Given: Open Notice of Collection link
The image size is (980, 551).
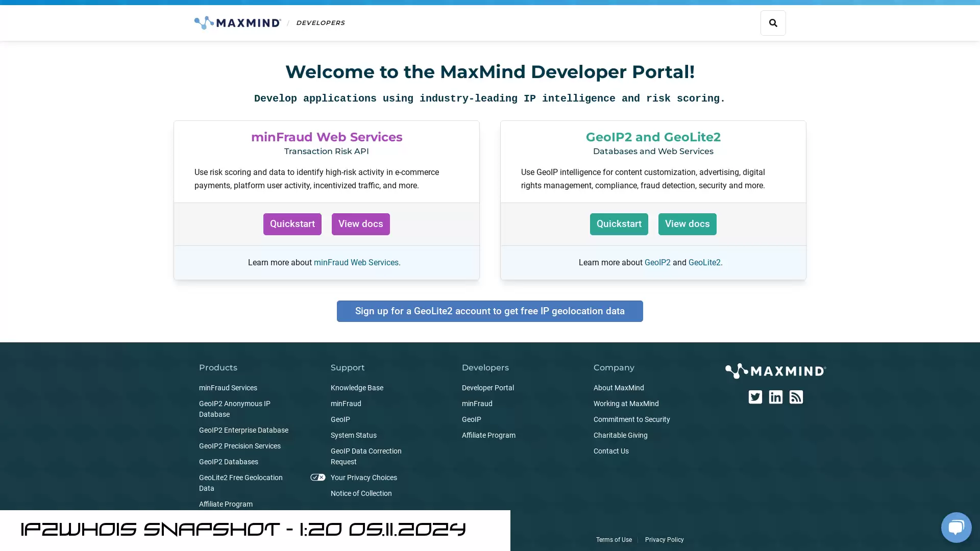Looking at the screenshot, I should (361, 493).
